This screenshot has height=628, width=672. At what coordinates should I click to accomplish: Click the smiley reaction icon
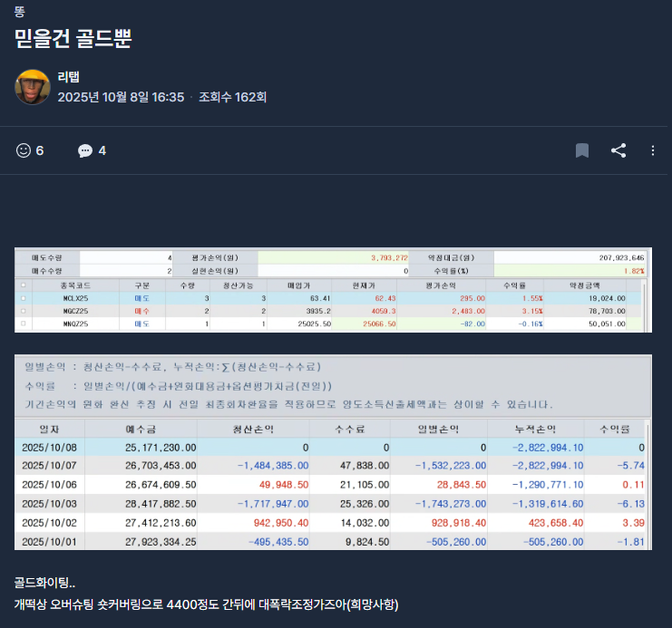(x=24, y=150)
